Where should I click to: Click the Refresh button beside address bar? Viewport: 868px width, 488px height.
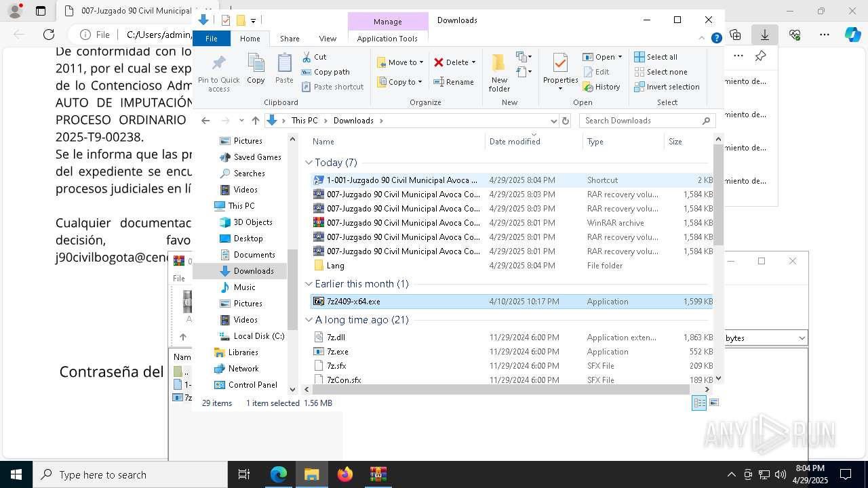coord(566,121)
